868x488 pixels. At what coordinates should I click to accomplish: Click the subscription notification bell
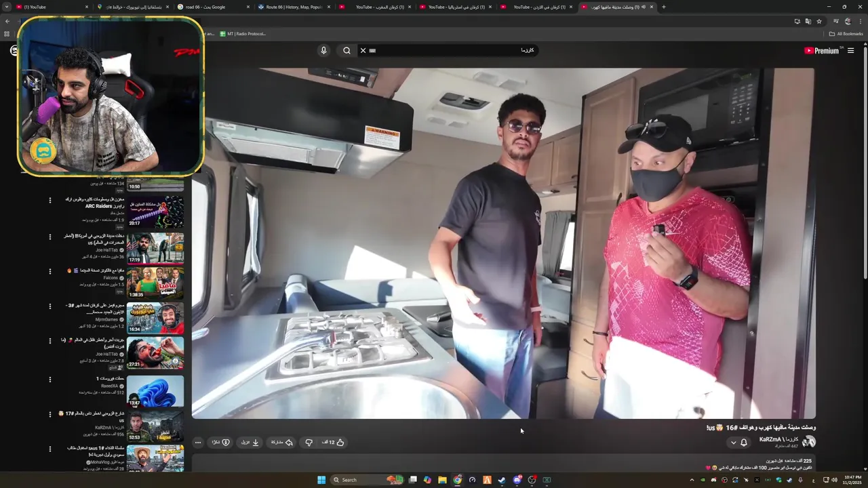click(x=744, y=442)
